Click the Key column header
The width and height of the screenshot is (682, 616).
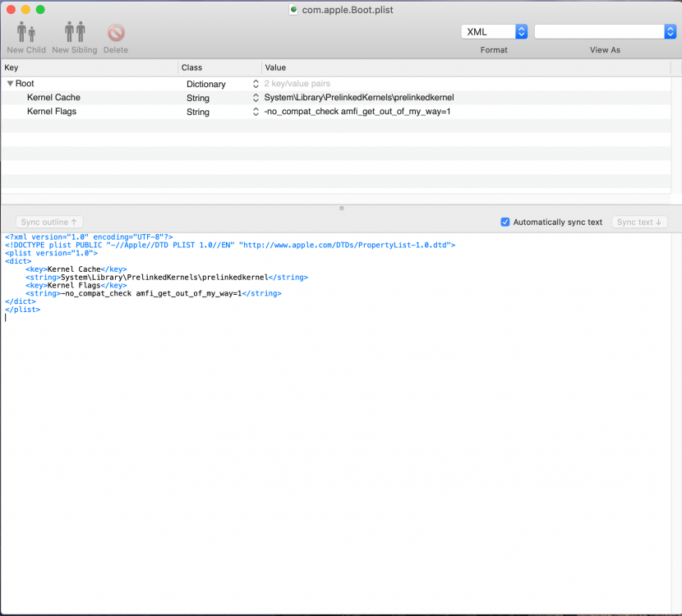(x=90, y=67)
